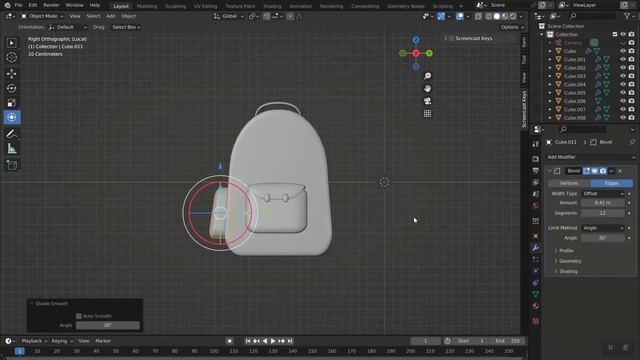Jump to timeline start
The image size is (640, 360).
click(x=248, y=341)
